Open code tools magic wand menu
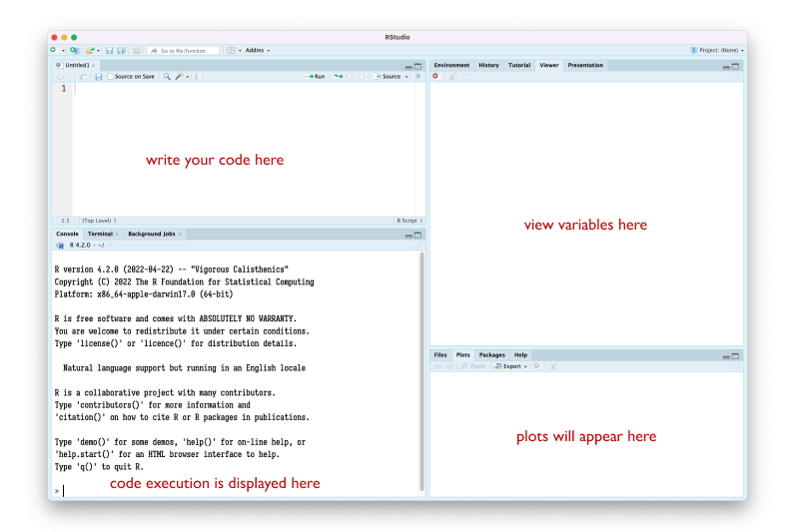The width and height of the screenshot is (795, 532). (x=182, y=77)
